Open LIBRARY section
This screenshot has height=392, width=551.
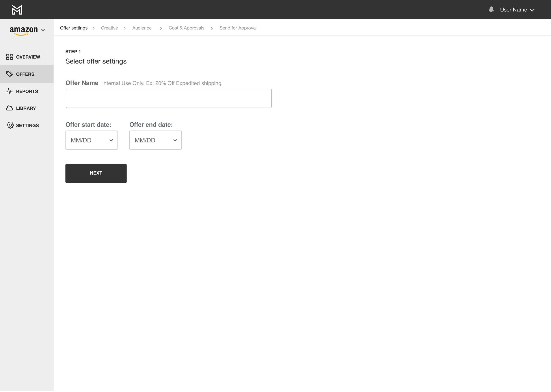click(27, 108)
